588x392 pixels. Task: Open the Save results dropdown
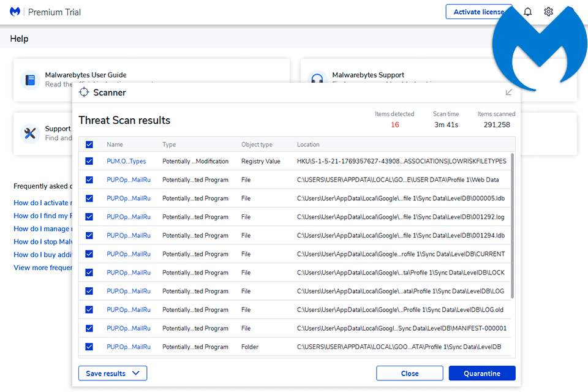pyautogui.click(x=113, y=373)
